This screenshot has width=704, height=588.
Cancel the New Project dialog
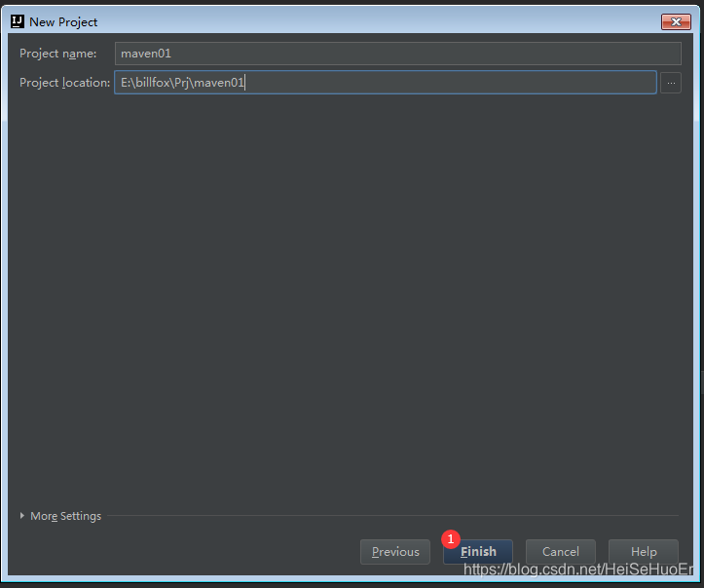pos(560,552)
